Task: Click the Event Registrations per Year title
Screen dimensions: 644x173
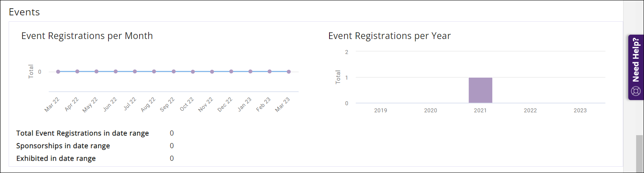Action: (389, 36)
